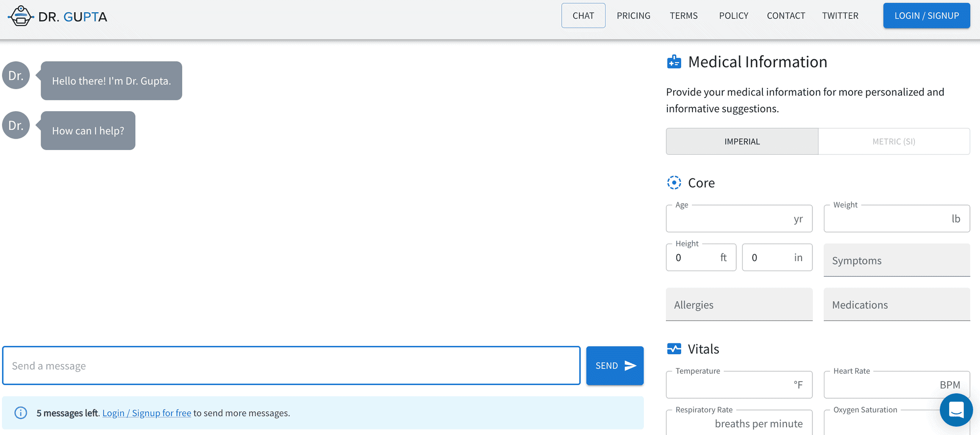This screenshot has width=980, height=435.
Task: Switch units to Imperial
Action: pos(742,142)
